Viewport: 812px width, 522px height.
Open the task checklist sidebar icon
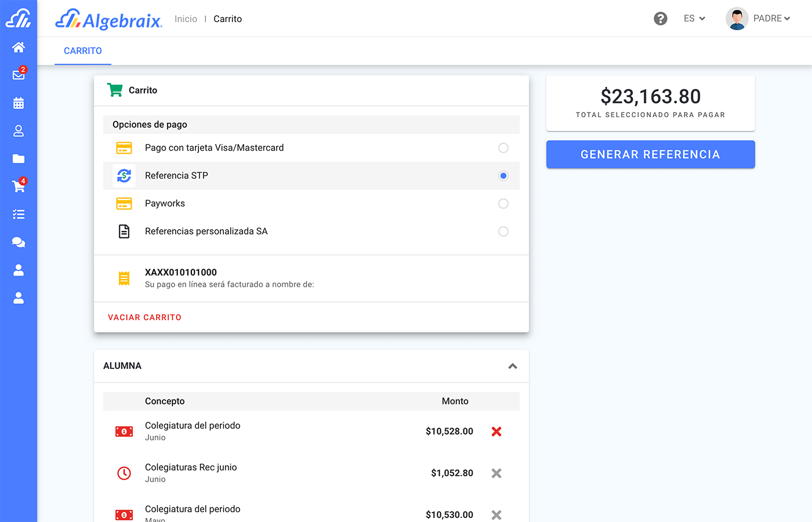(x=19, y=215)
